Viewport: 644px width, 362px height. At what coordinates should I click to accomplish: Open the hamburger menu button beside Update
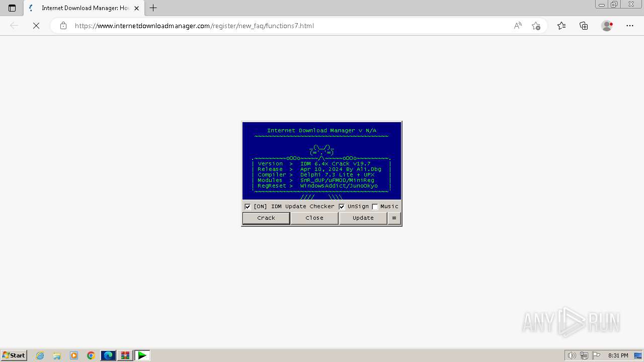coord(394,218)
